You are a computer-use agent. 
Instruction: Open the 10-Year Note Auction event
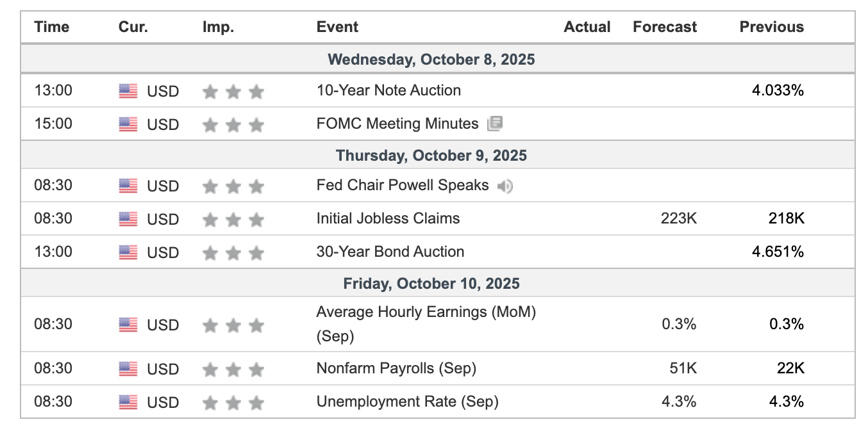tap(388, 90)
